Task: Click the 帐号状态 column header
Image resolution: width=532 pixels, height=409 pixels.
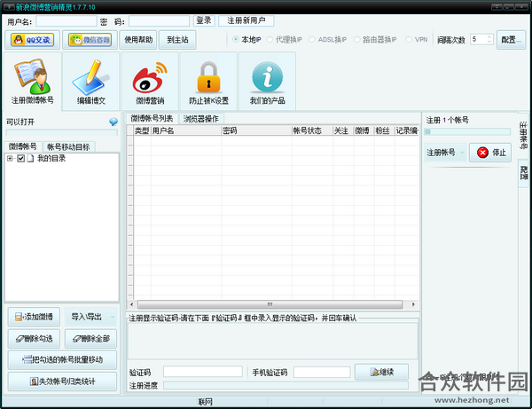Action: [312, 130]
